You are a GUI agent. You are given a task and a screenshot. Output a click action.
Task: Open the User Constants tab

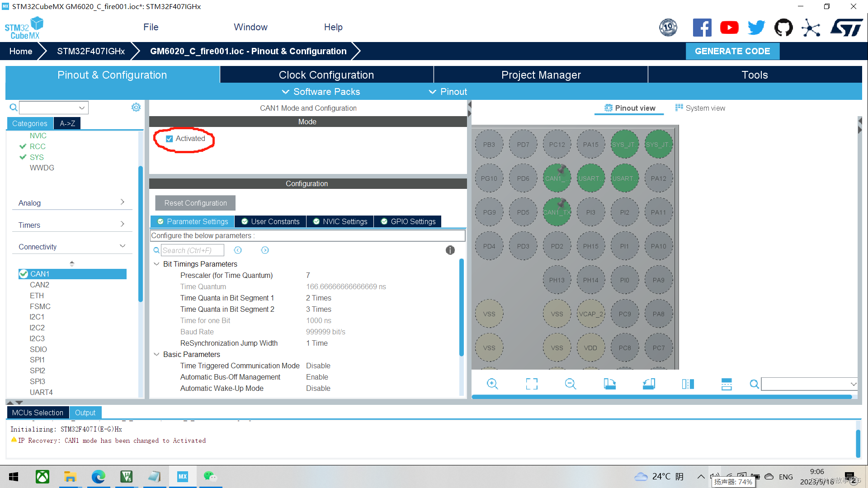(x=270, y=221)
